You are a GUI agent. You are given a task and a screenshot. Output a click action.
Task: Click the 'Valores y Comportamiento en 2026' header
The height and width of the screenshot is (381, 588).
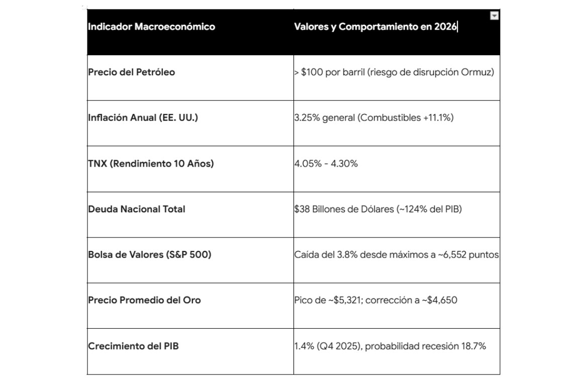click(375, 27)
